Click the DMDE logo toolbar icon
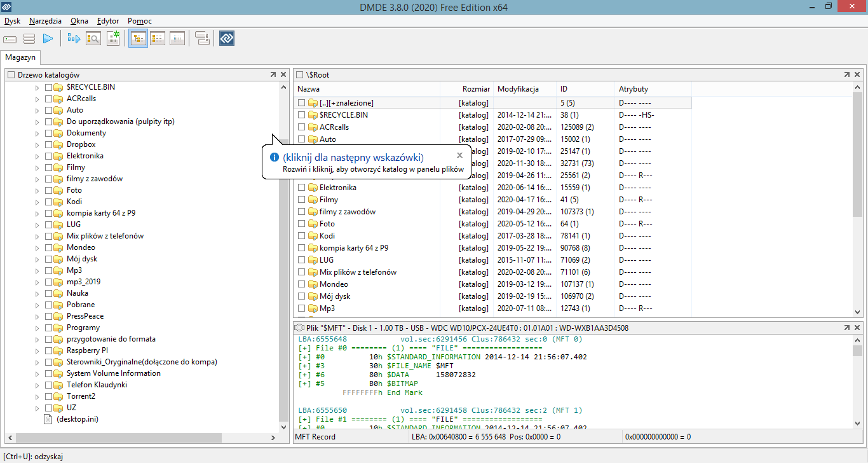 pos(227,39)
